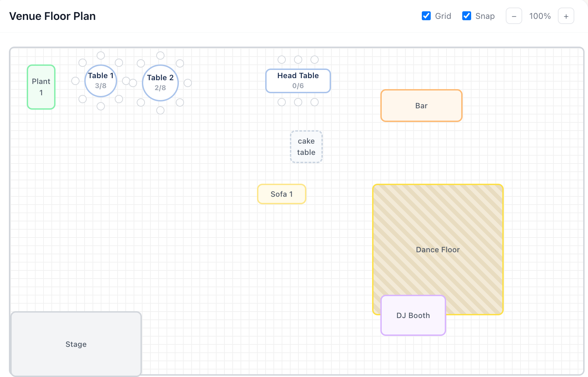This screenshot has width=588, height=377.
Task: Click Head Table's bottom right seat
Action: [x=315, y=102]
